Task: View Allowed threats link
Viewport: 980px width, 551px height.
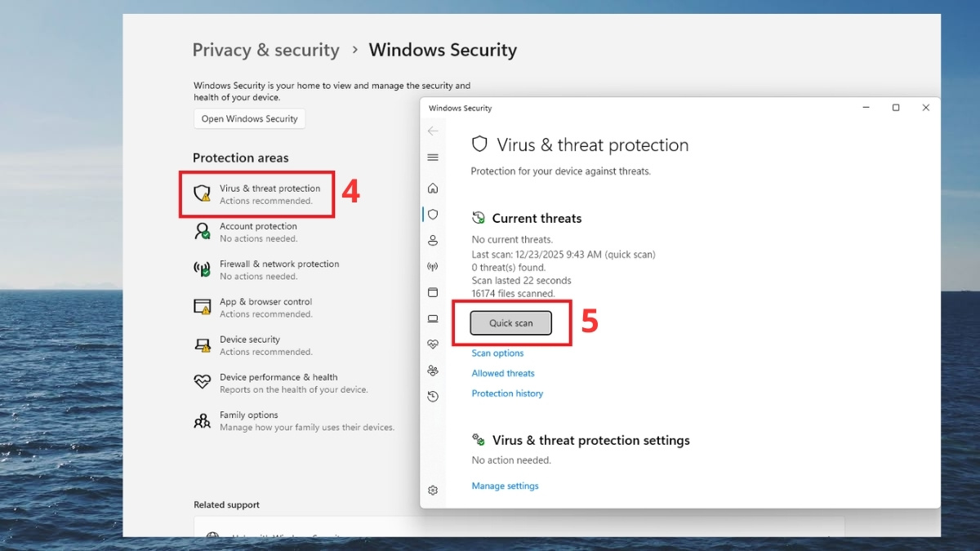Action: pos(503,373)
